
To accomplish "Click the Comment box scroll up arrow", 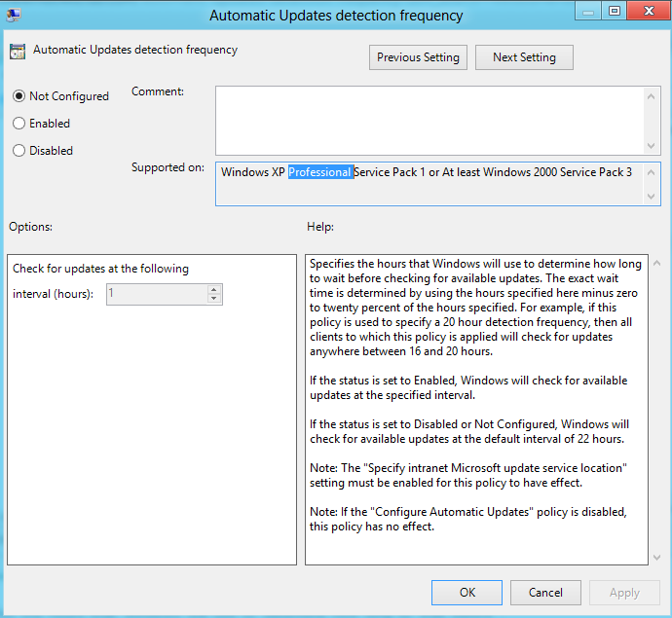I will [x=651, y=96].
